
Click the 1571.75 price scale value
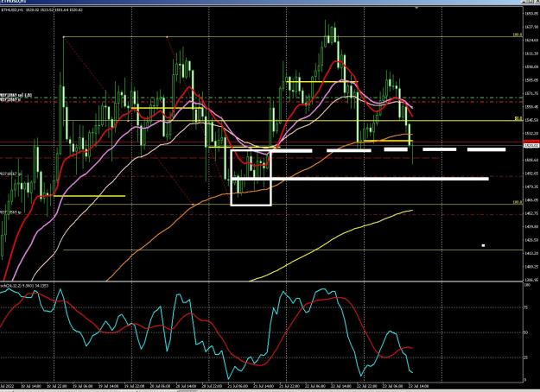coord(531,93)
